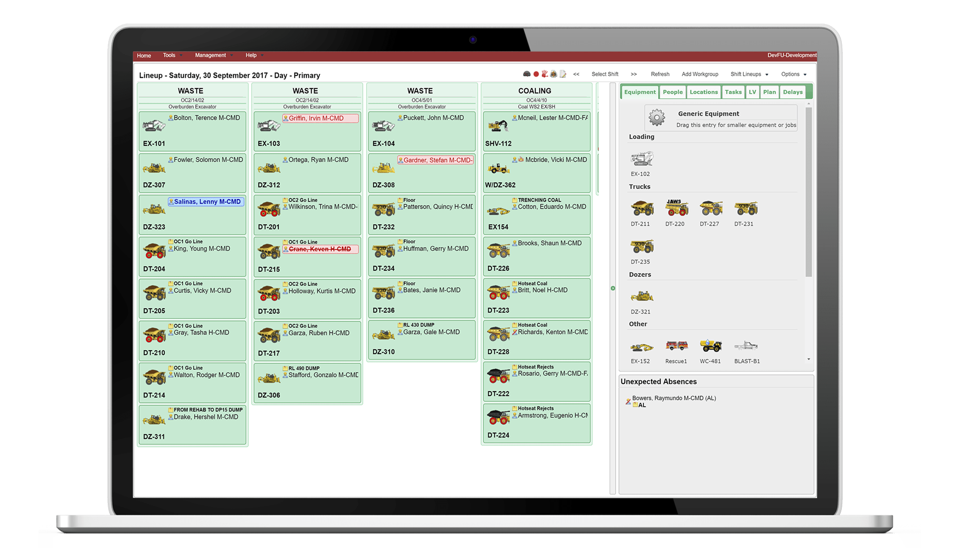
Task: Click the red hand stop icon
Action: tap(545, 74)
